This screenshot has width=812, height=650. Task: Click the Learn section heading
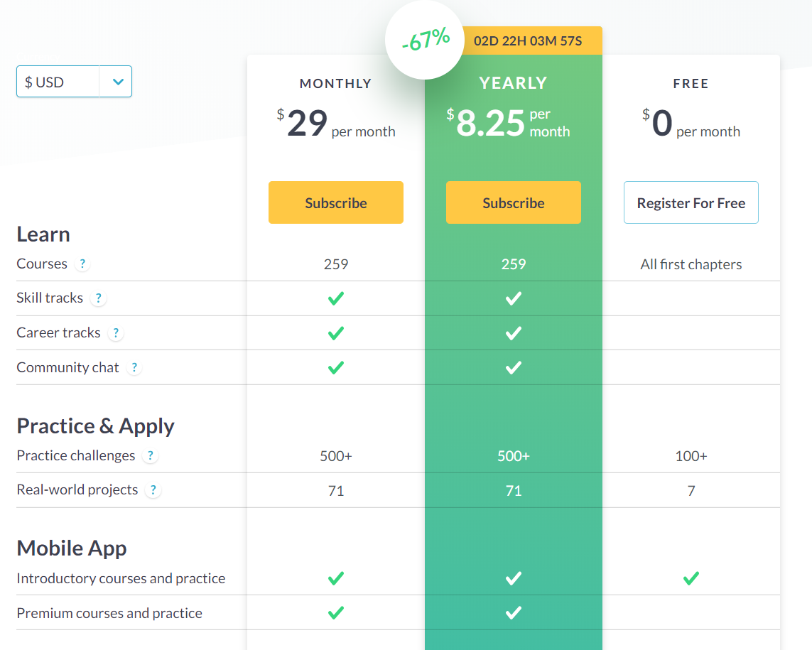point(43,234)
